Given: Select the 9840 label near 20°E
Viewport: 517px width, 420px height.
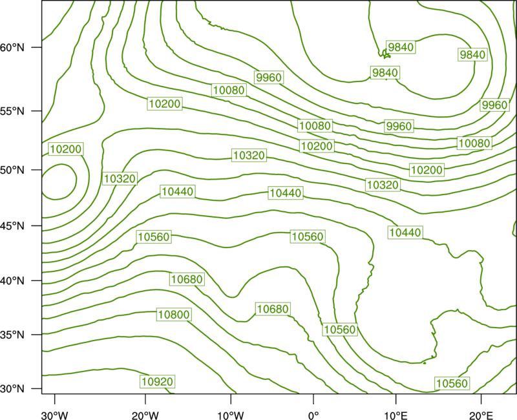Looking at the screenshot, I should (473, 54).
